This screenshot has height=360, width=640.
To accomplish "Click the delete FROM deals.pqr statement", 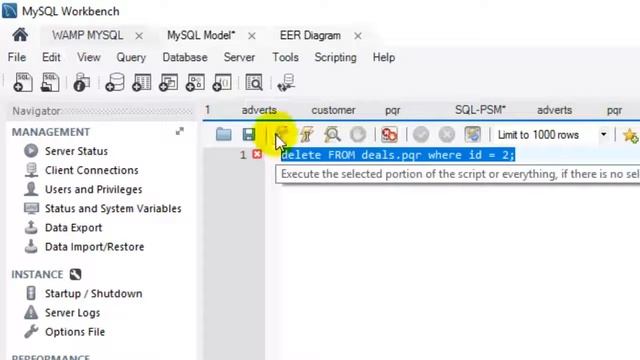I will click(398, 155).
